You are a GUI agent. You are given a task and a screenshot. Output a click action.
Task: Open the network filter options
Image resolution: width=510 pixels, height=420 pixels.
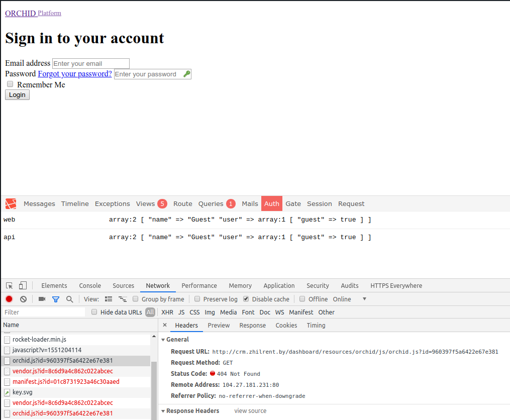[x=56, y=299]
